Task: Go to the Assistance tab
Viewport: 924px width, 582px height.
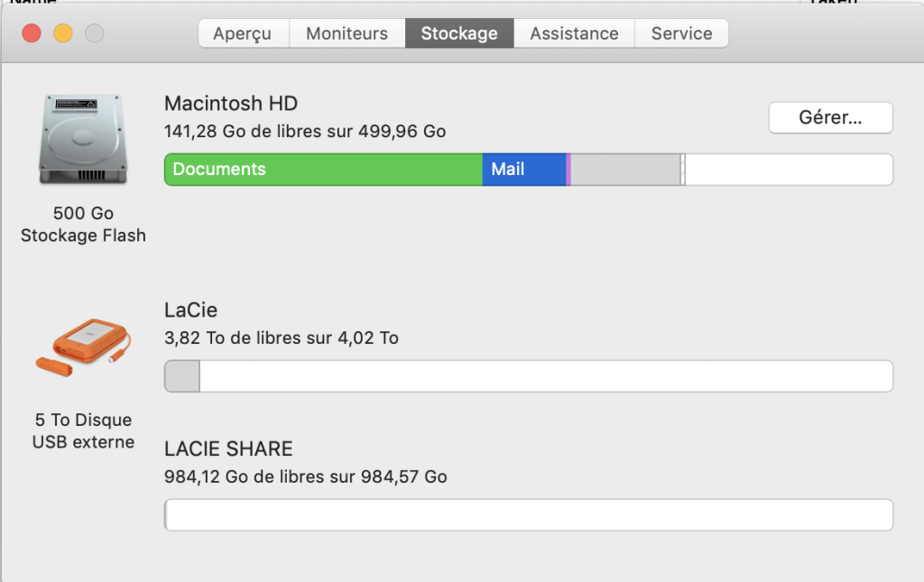Action: (574, 33)
